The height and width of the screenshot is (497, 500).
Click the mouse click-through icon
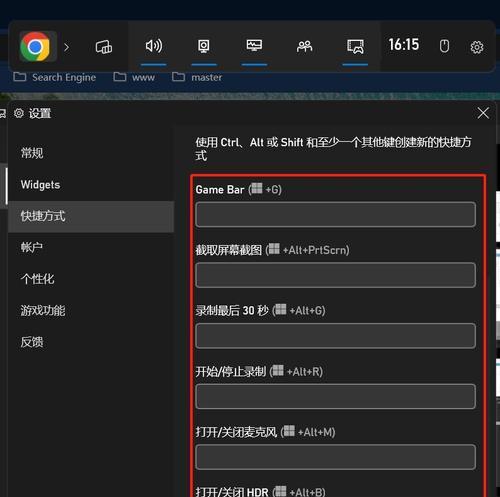444,46
